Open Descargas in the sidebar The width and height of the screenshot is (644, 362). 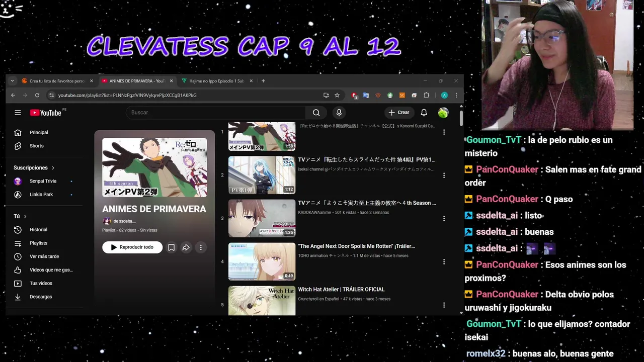click(41, 297)
